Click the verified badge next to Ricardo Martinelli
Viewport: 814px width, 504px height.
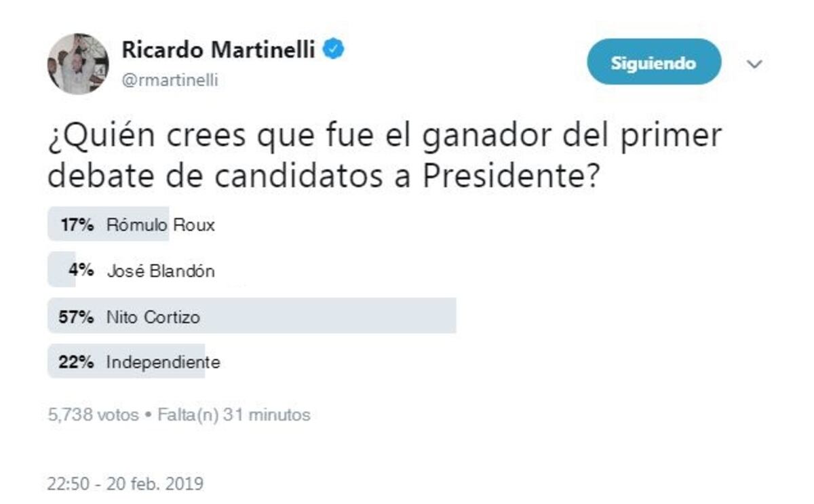(x=332, y=47)
